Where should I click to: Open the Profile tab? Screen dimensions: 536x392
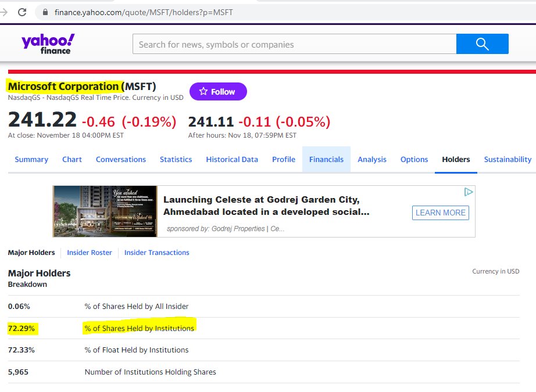click(x=283, y=160)
